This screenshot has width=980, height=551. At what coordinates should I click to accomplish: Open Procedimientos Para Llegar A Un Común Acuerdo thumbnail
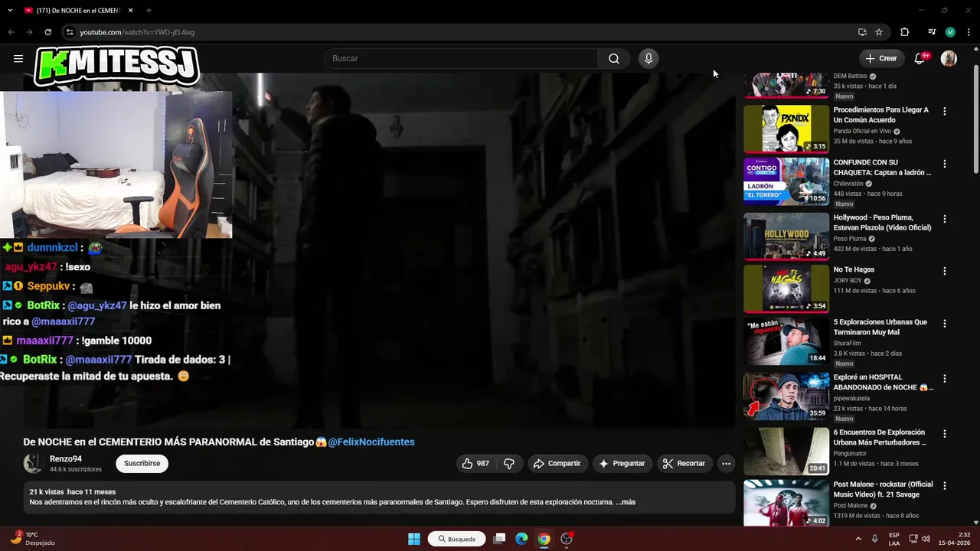click(x=786, y=129)
